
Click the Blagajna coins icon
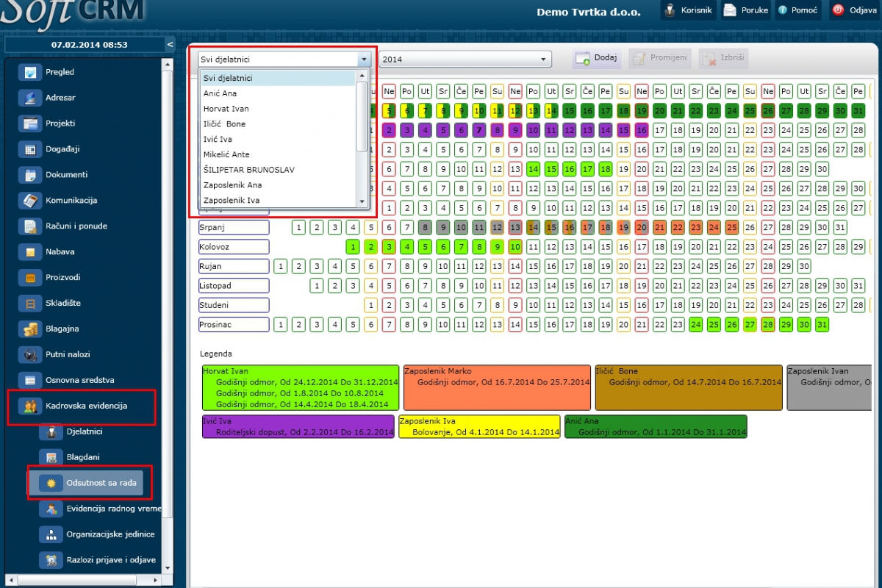[x=30, y=329]
